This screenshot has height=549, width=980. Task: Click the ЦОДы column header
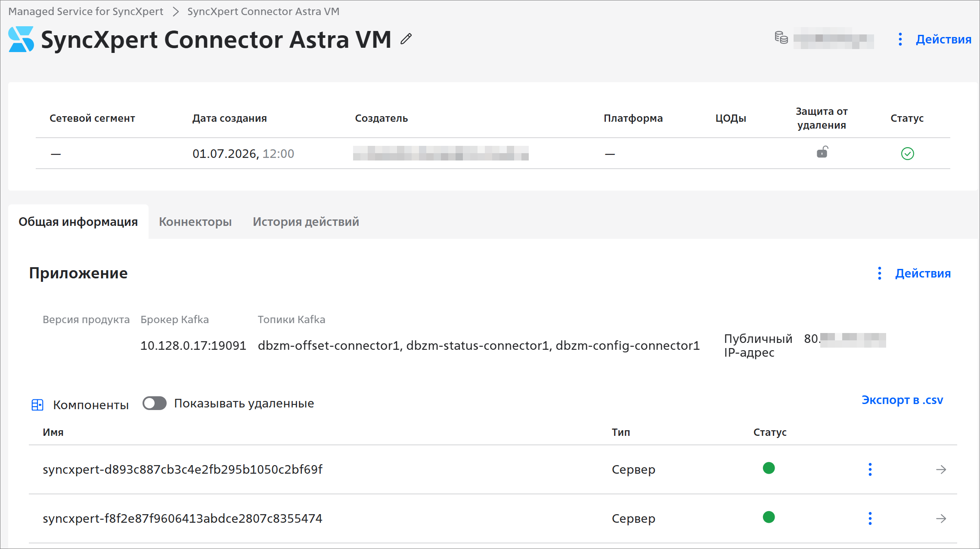(731, 118)
